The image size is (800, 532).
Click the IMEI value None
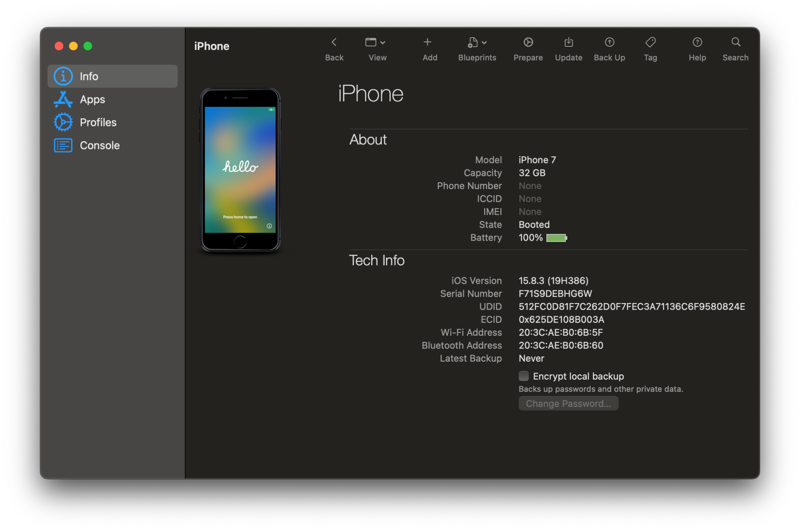[x=530, y=212]
